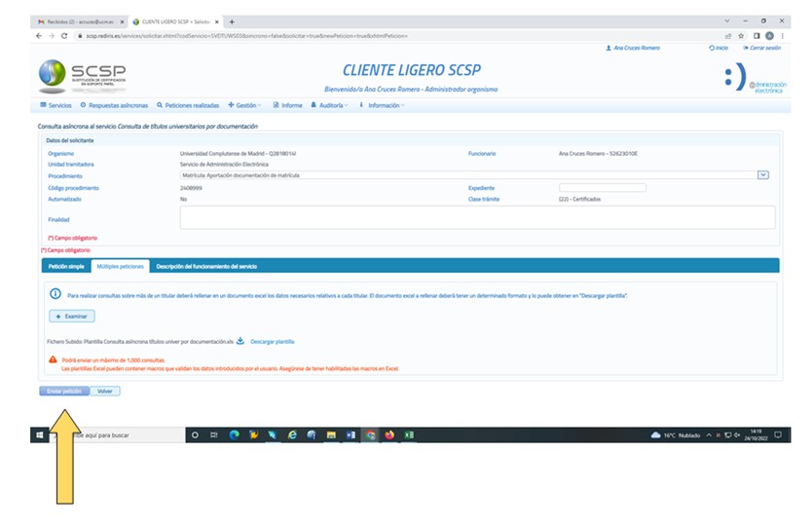Click the Windows taskbar search box

[x=117, y=435]
